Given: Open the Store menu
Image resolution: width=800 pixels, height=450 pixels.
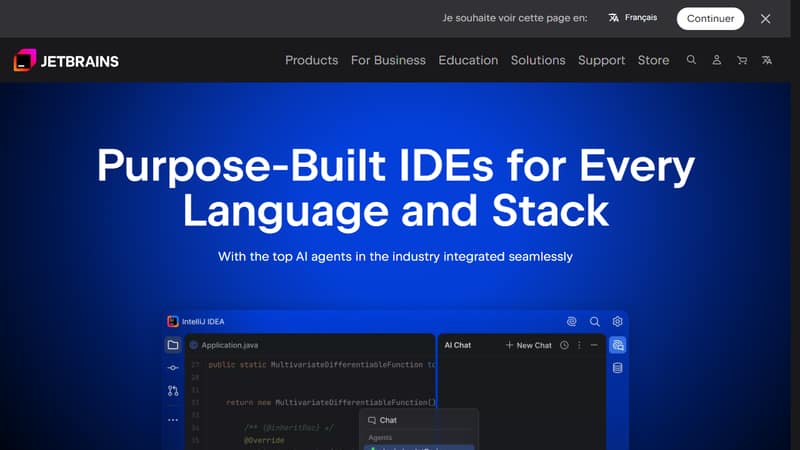Looking at the screenshot, I should [653, 60].
